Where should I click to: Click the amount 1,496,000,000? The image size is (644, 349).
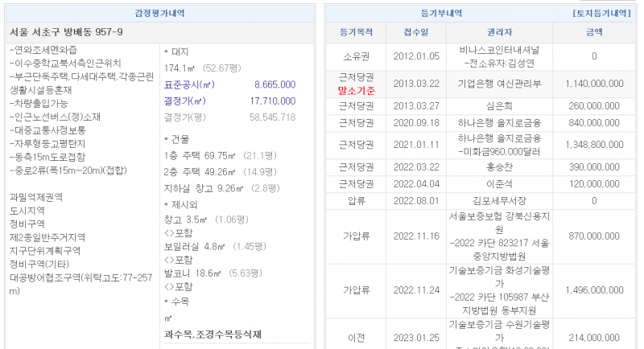click(594, 290)
